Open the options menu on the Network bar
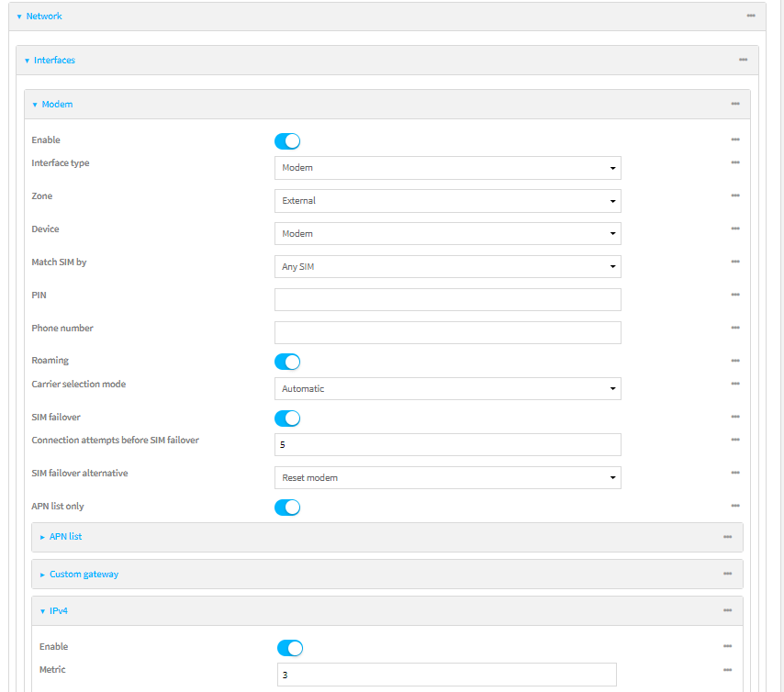The image size is (784, 692). coord(749,16)
